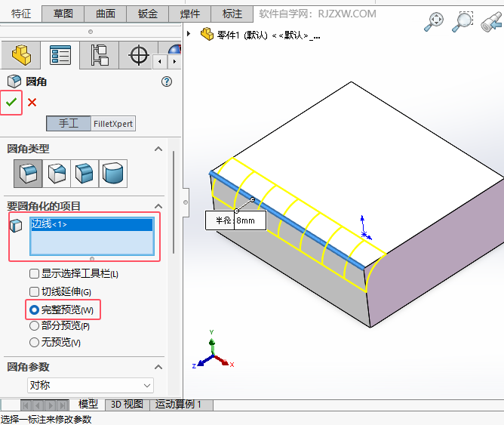This screenshot has width=504, height=425.
Task: Click first tab-scroll arrow at bottom
Action: (26, 405)
